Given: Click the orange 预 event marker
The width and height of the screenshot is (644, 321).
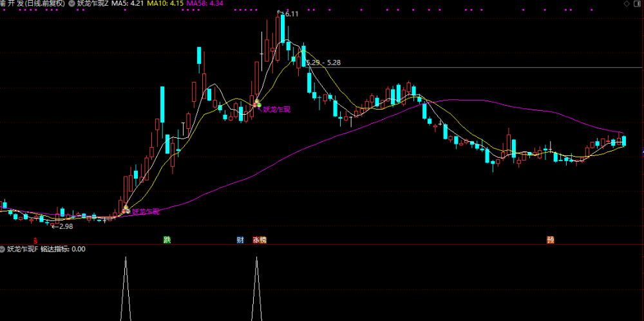Looking at the screenshot, I should point(550,240).
